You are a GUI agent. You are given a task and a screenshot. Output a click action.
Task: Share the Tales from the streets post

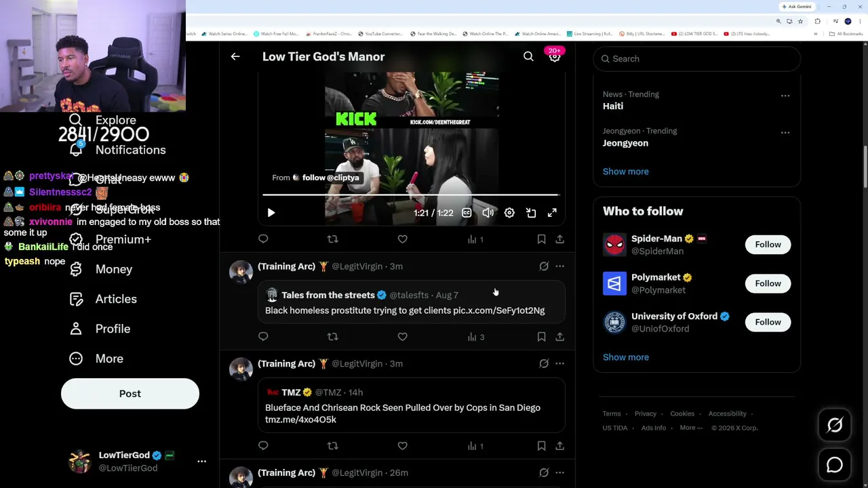(559, 337)
